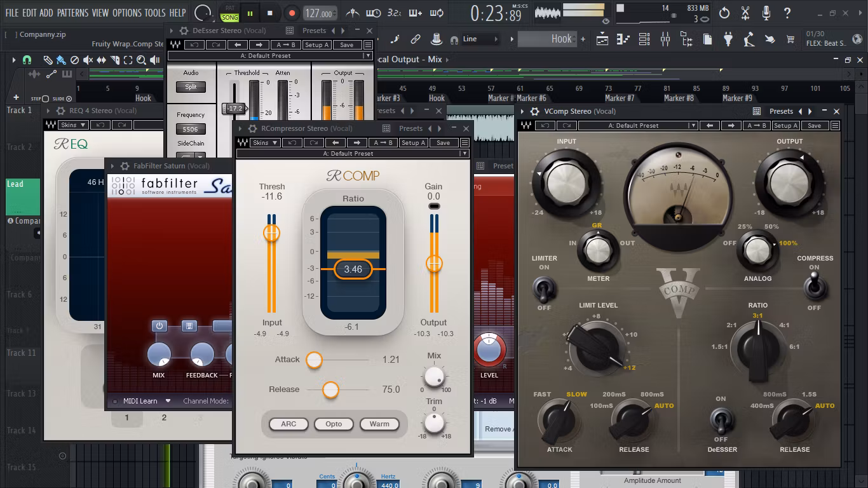This screenshot has height=488, width=868.
Task: Click the RComp Release slider handle
Action: pos(330,390)
